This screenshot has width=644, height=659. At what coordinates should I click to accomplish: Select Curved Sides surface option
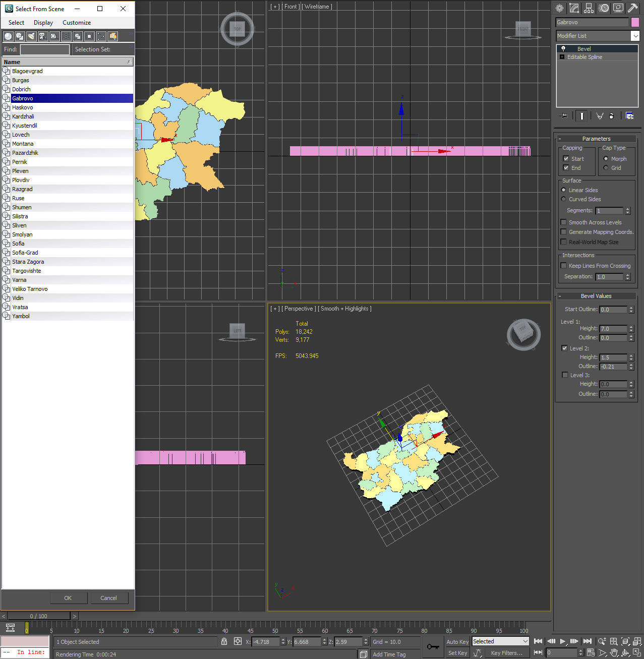[x=564, y=199]
